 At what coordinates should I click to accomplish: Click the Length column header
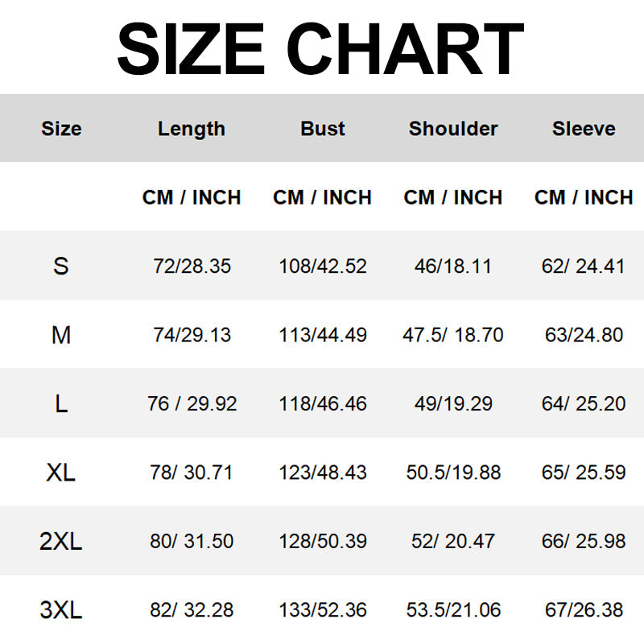click(x=192, y=129)
